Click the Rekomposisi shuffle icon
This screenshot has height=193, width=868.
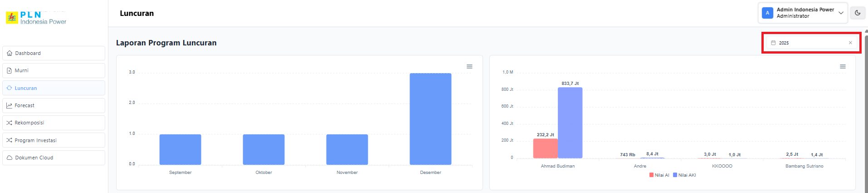[x=10, y=123]
